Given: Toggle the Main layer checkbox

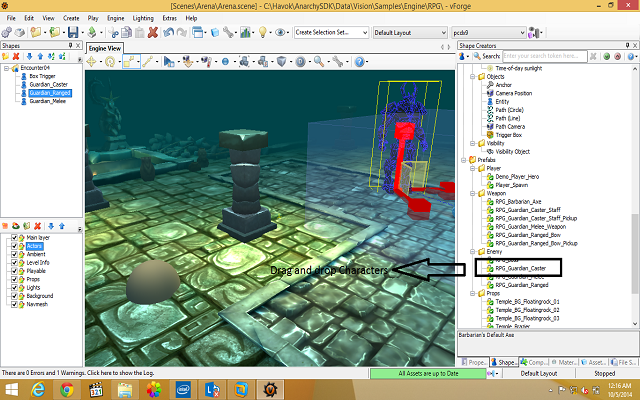Looking at the screenshot, I should tap(14, 238).
